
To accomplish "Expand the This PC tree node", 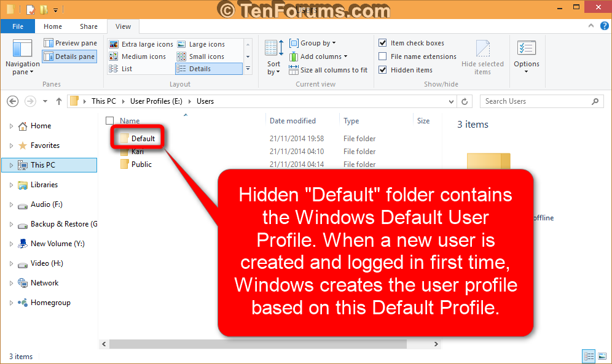I will point(11,165).
